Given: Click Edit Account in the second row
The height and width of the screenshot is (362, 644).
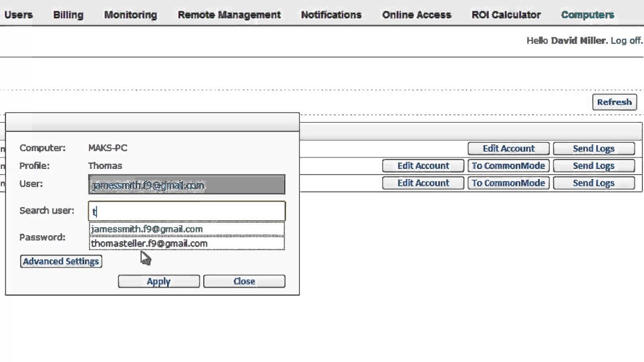Looking at the screenshot, I should [x=423, y=165].
